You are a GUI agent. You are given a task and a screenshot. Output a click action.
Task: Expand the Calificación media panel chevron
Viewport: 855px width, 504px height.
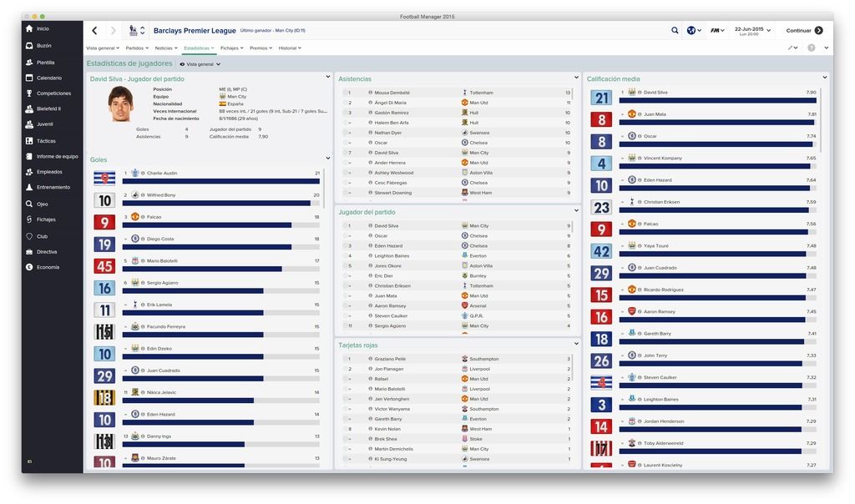tap(824, 78)
